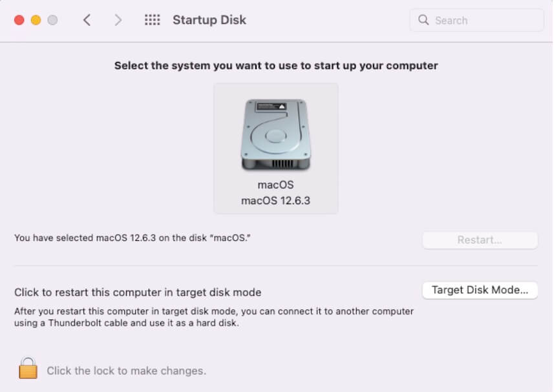Screen dimensions: 554x392
Task: Open the Show All preferences grid icon
Action: 152,19
